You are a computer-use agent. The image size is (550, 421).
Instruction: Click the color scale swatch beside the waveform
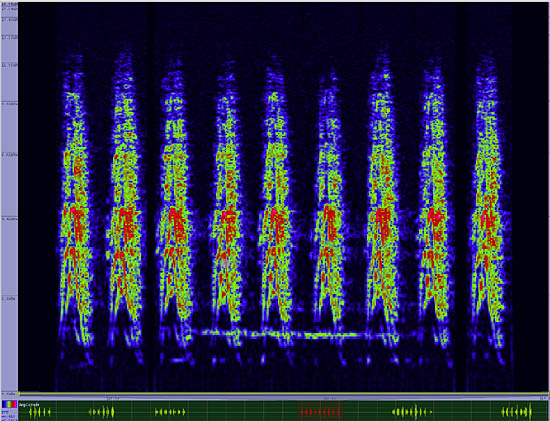(9, 404)
